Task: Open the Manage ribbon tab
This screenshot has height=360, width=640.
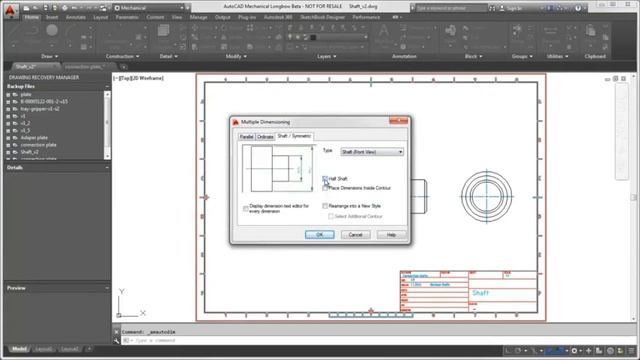Action: pyautogui.click(x=199, y=17)
